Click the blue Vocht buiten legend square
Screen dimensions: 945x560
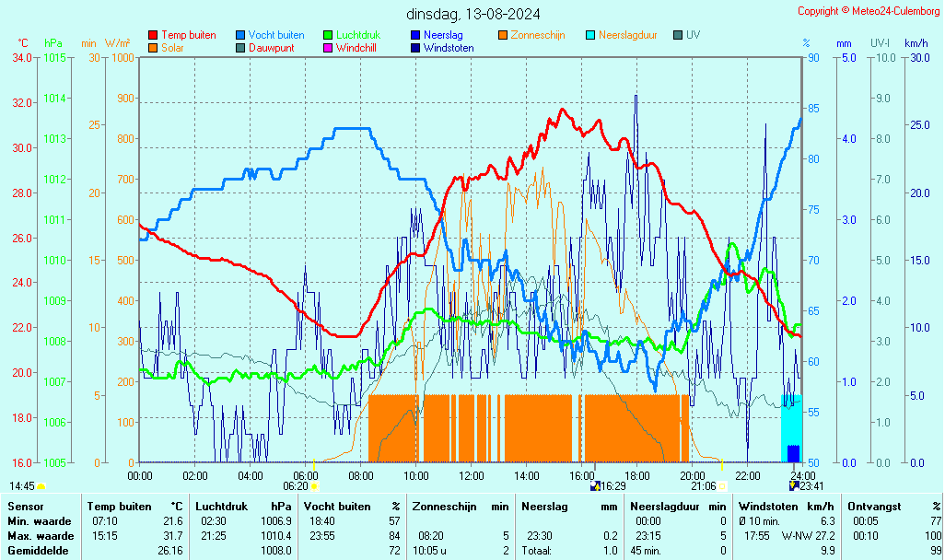tap(240, 35)
